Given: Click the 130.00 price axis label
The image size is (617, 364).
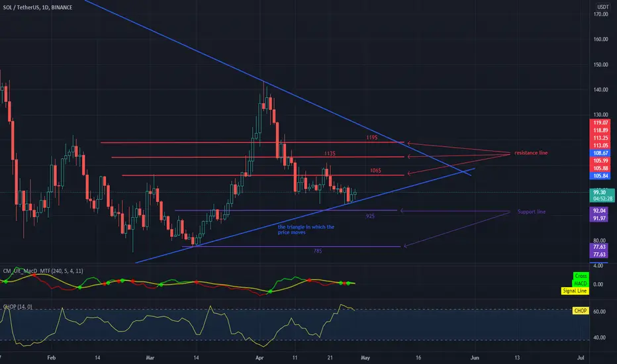Looking at the screenshot, I should [600, 115].
